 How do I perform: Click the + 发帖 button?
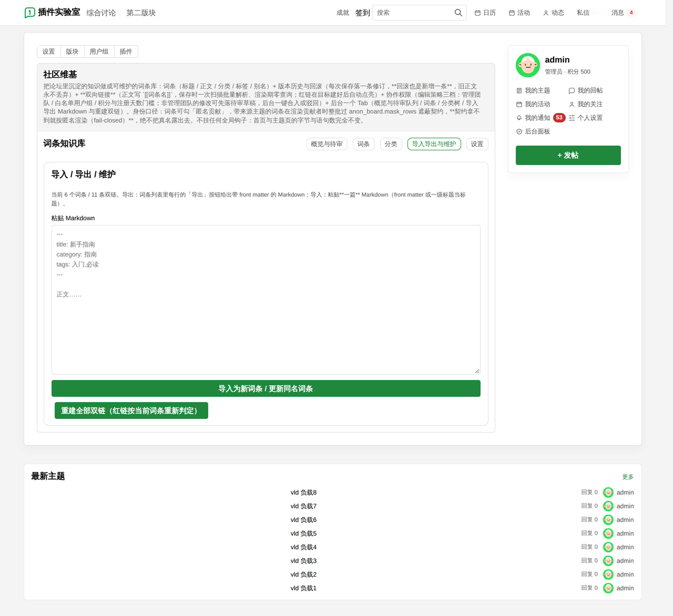point(568,155)
